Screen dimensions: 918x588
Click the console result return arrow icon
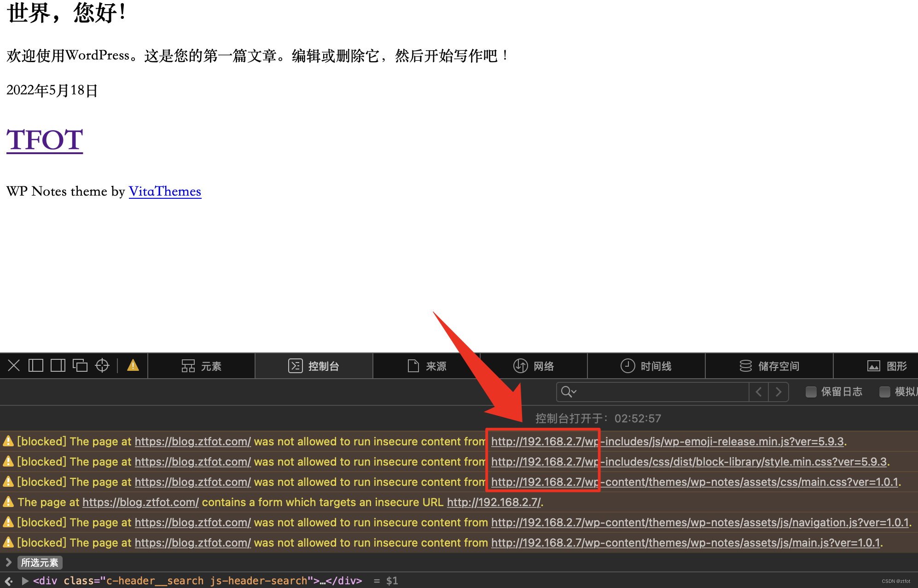pos(9,581)
